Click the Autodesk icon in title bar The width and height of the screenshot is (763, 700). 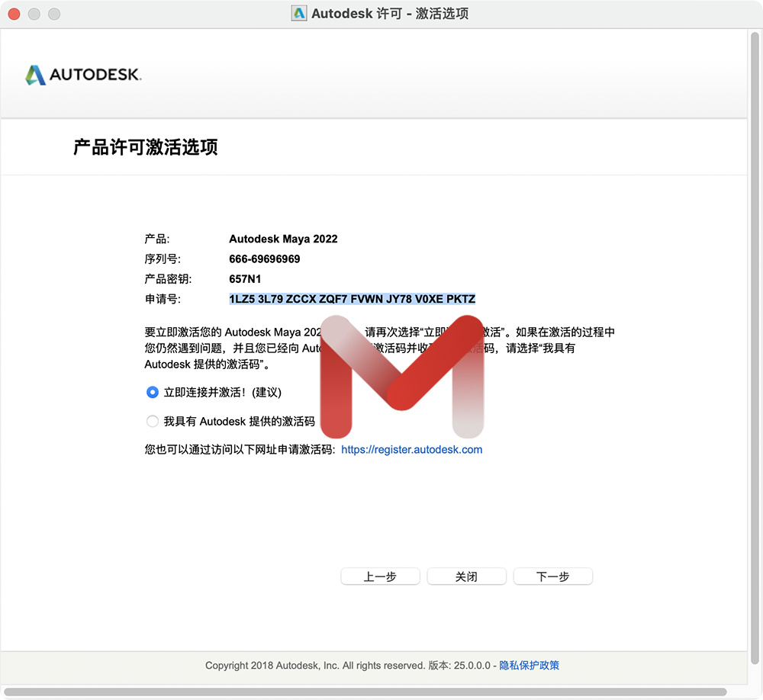point(299,13)
